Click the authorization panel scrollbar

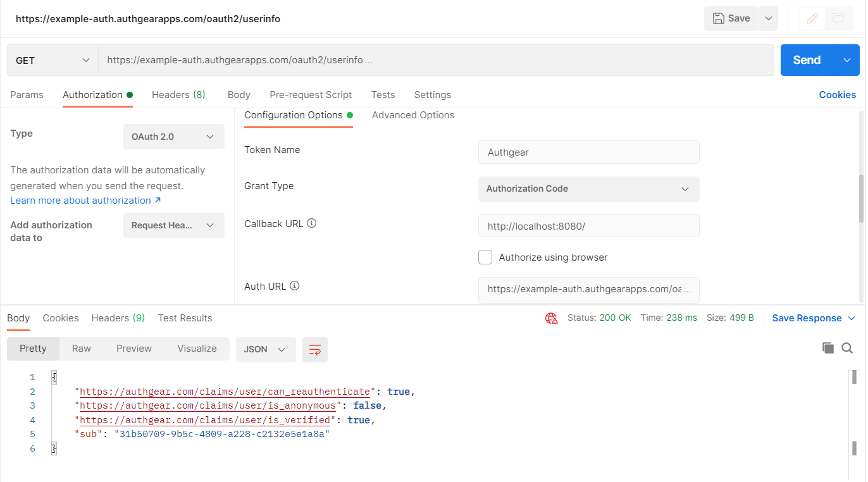(861, 199)
